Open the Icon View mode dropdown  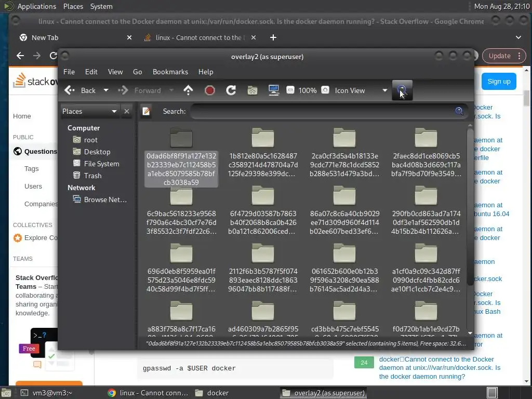361,90
